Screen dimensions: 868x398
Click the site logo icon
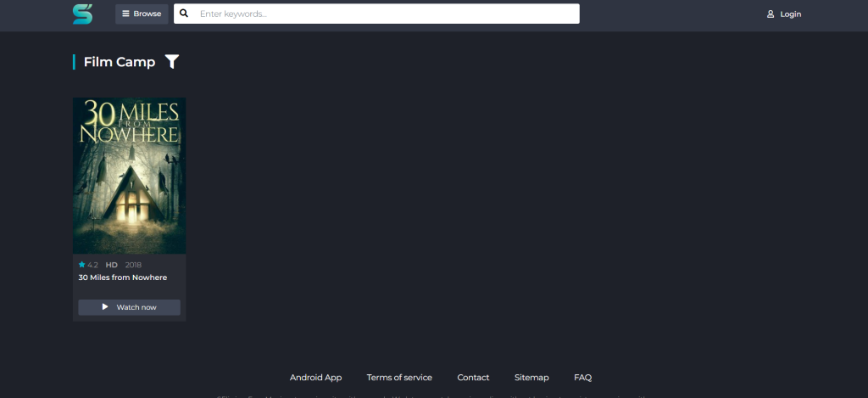tap(82, 14)
